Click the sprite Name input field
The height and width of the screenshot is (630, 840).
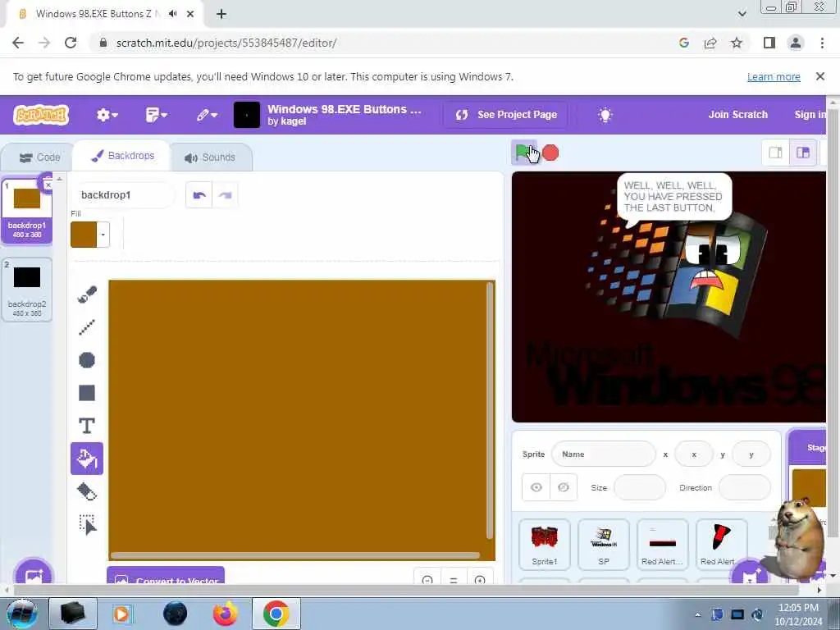point(603,454)
